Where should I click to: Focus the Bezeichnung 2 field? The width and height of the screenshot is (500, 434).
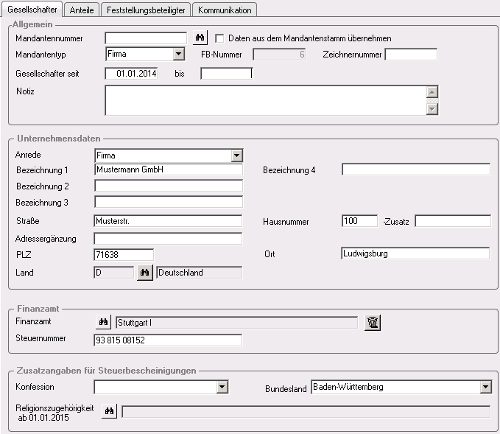click(x=168, y=186)
